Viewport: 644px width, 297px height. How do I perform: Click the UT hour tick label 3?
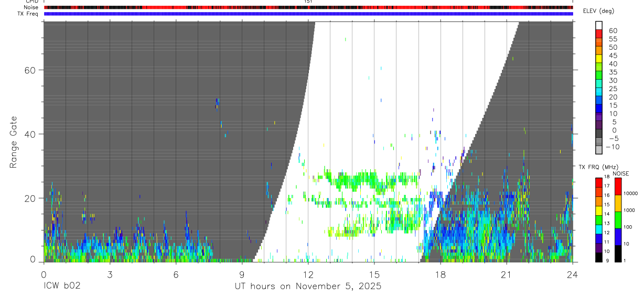(110, 274)
